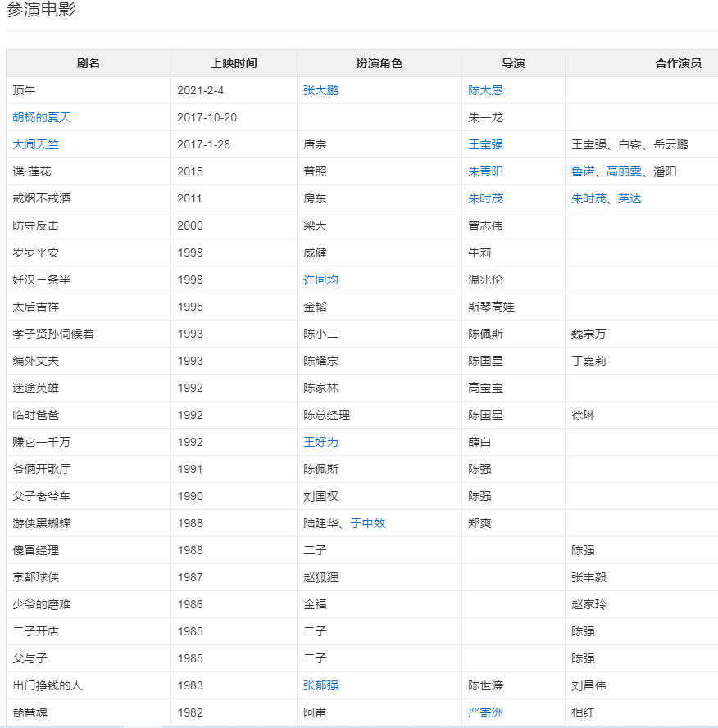Click the 许同均 role link

(x=320, y=280)
